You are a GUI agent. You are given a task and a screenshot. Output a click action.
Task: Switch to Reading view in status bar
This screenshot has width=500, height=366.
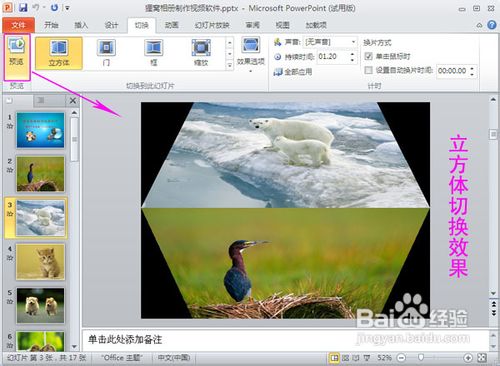click(356, 358)
